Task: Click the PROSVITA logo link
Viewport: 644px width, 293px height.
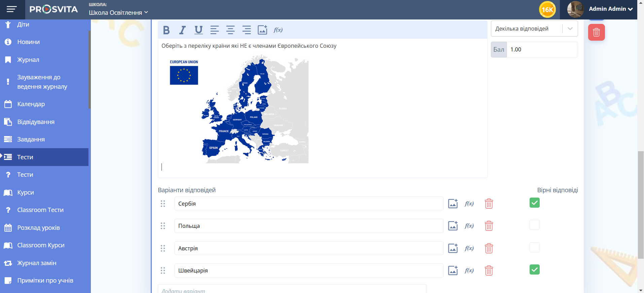Action: click(54, 9)
